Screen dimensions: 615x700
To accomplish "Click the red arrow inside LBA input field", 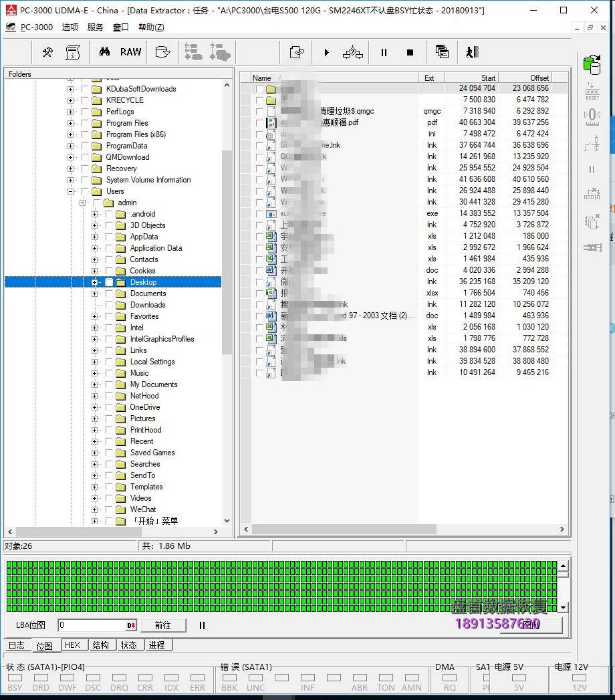I will pos(131,625).
